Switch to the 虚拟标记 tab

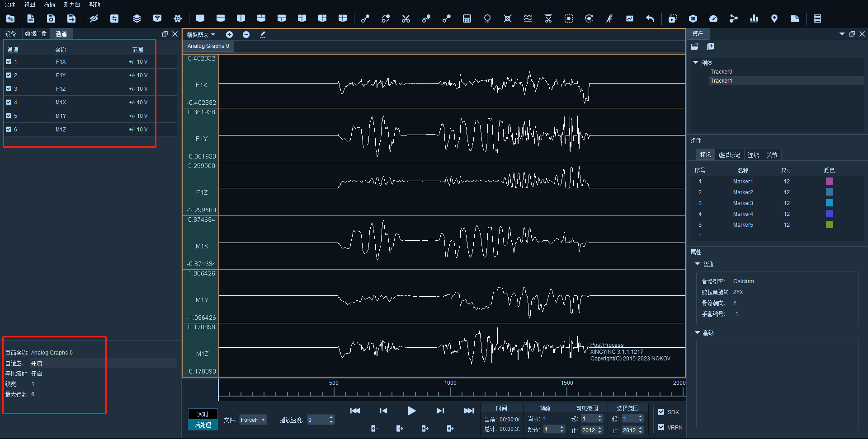point(729,155)
